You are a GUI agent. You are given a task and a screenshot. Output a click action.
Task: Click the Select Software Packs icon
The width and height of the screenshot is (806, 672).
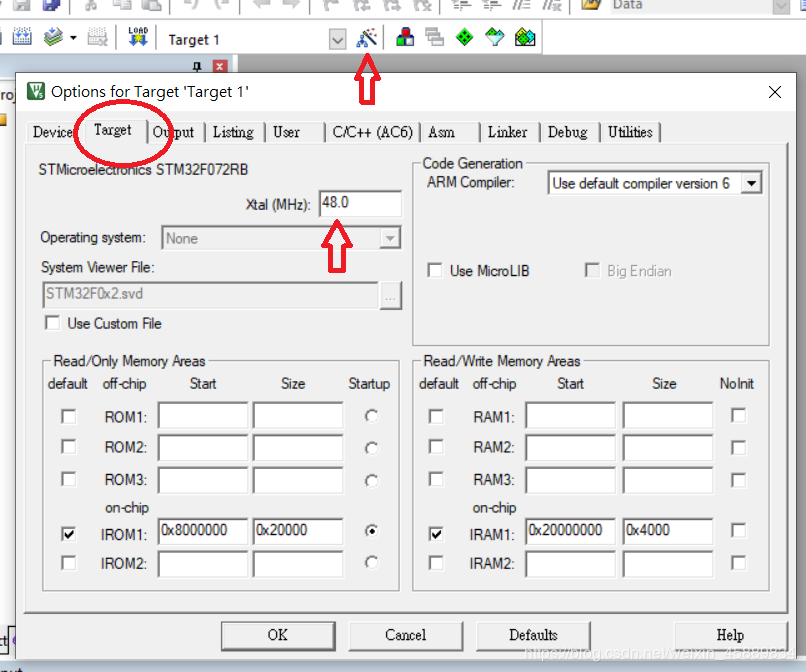[494, 37]
